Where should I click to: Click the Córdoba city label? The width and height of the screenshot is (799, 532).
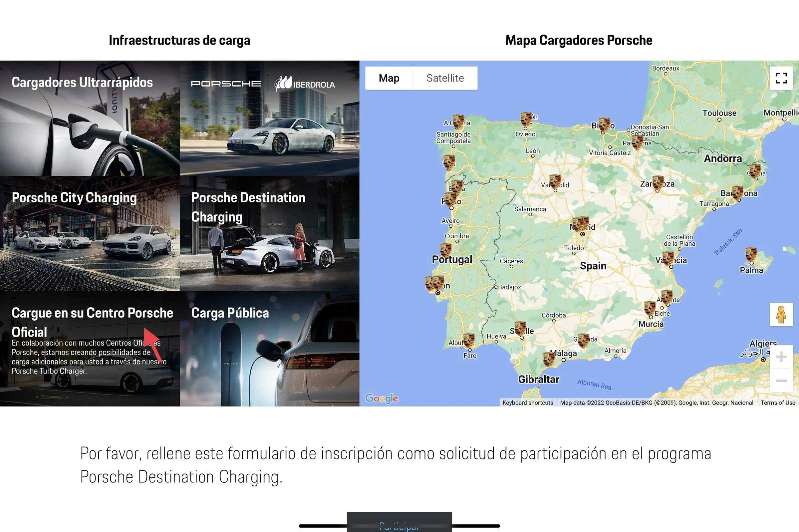tap(553, 315)
